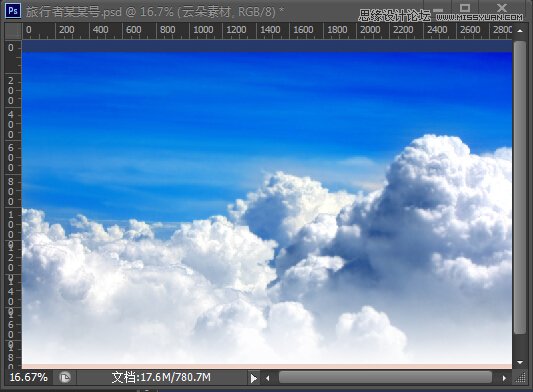Minimize the document window
The width and height of the screenshot is (533, 392).
[438, 10]
